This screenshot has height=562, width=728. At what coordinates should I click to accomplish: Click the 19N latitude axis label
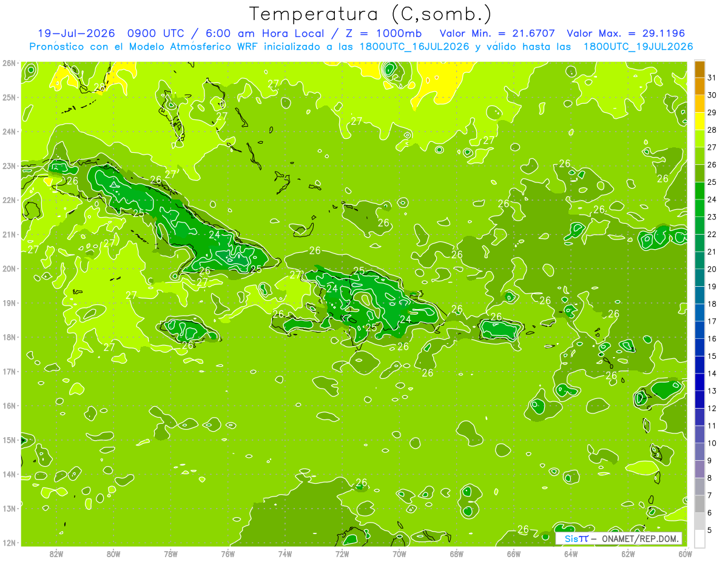pyautogui.click(x=8, y=303)
